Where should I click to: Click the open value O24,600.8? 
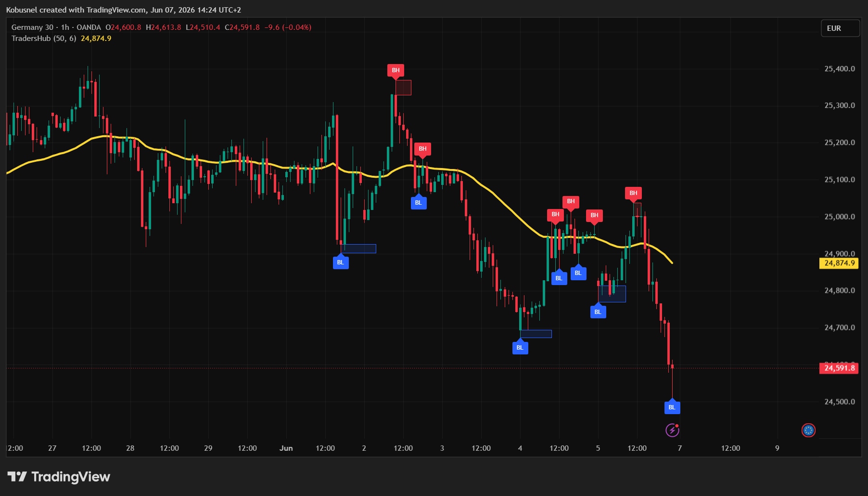click(x=123, y=27)
